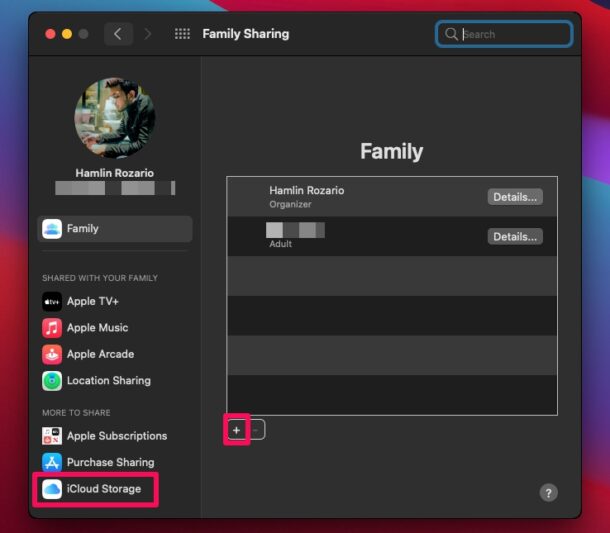Open the Purchase Sharing label
The width and height of the screenshot is (610, 533).
click(110, 462)
